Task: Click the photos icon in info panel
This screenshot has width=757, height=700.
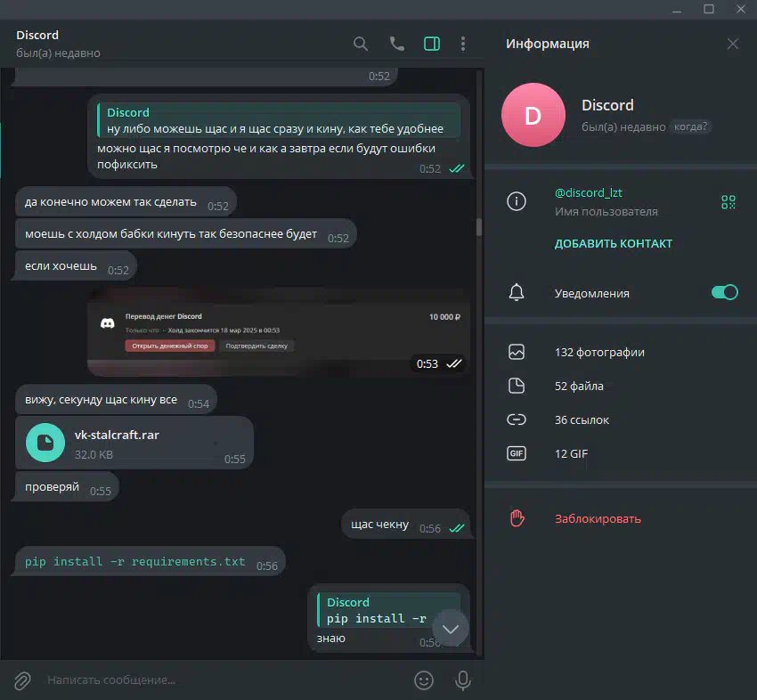Action: (516, 352)
